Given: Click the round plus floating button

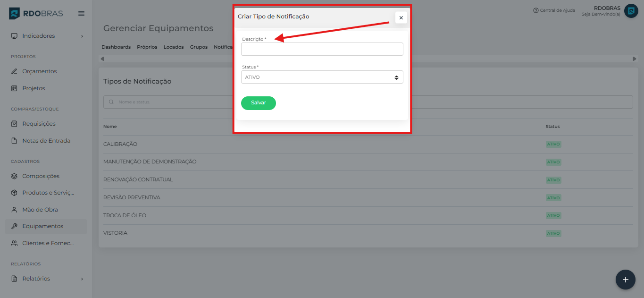Looking at the screenshot, I should click(x=625, y=280).
